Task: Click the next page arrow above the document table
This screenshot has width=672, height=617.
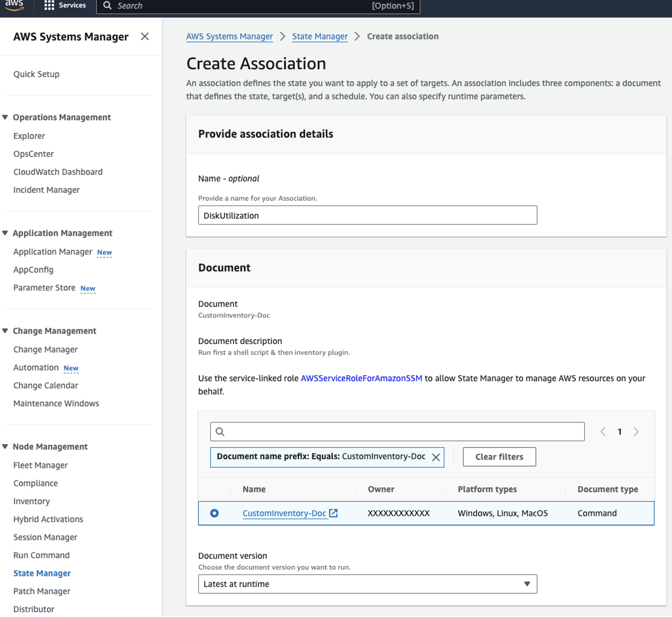Action: 636,431
